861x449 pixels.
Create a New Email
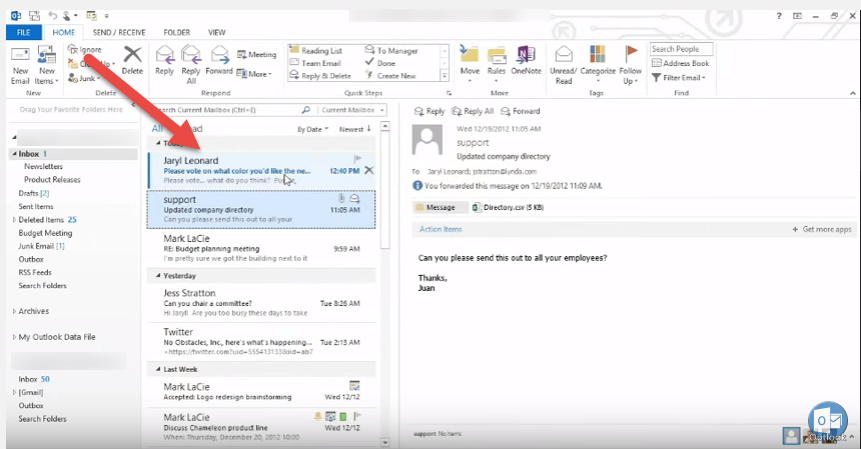coord(20,65)
